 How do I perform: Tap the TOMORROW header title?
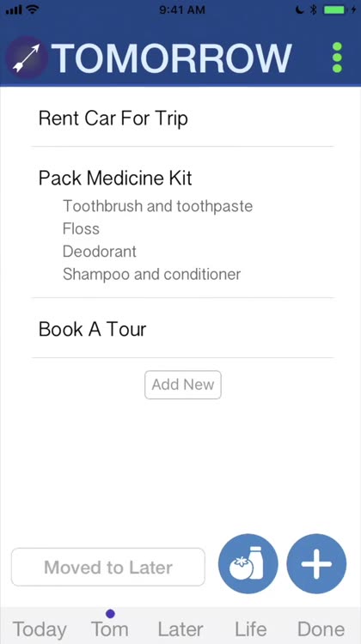pyautogui.click(x=171, y=58)
